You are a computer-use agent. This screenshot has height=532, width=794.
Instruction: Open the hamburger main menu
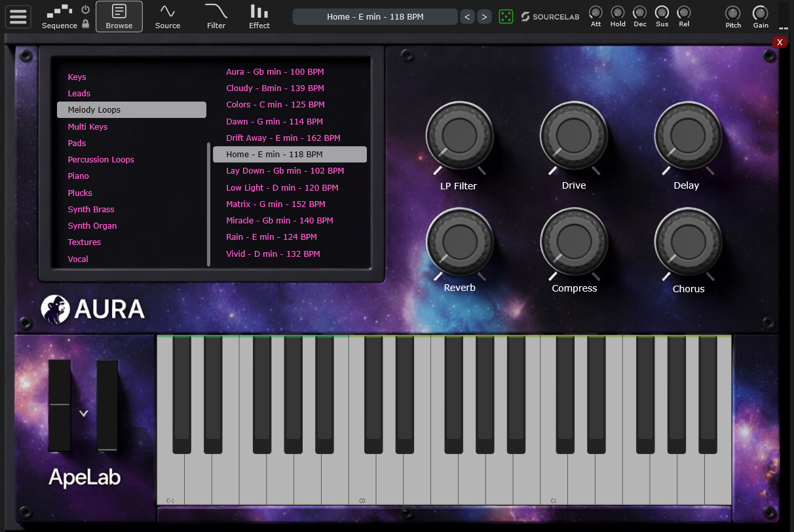pyautogui.click(x=18, y=16)
